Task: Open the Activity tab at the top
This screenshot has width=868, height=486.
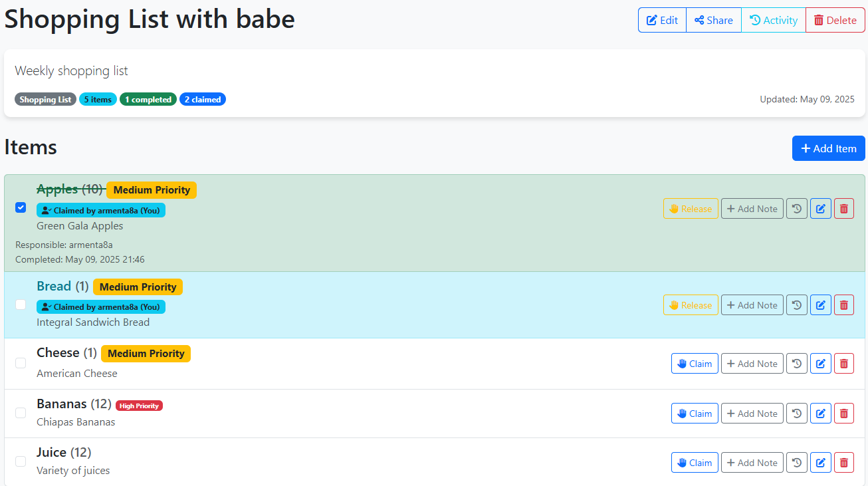Action: [x=774, y=20]
